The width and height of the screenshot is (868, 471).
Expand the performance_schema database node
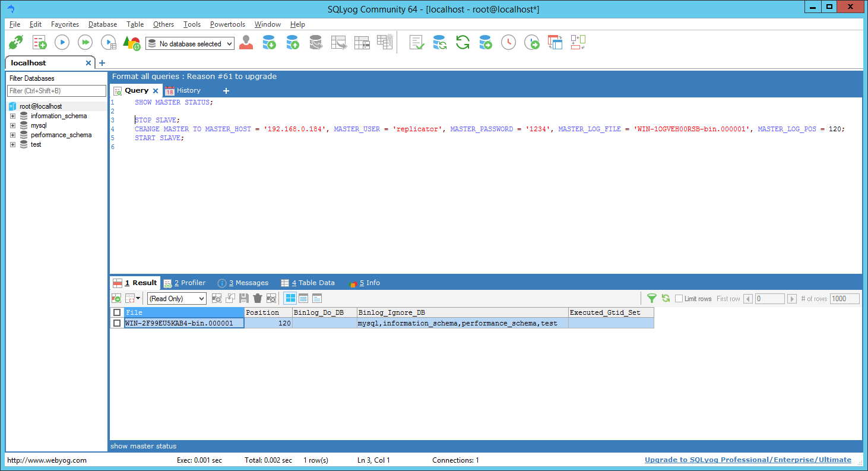pos(12,135)
